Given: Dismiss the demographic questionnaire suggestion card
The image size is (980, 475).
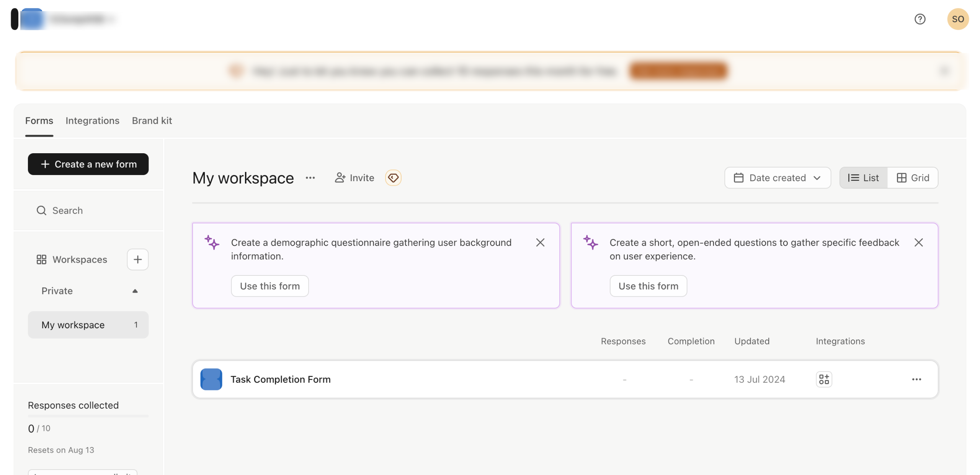Looking at the screenshot, I should [x=540, y=242].
